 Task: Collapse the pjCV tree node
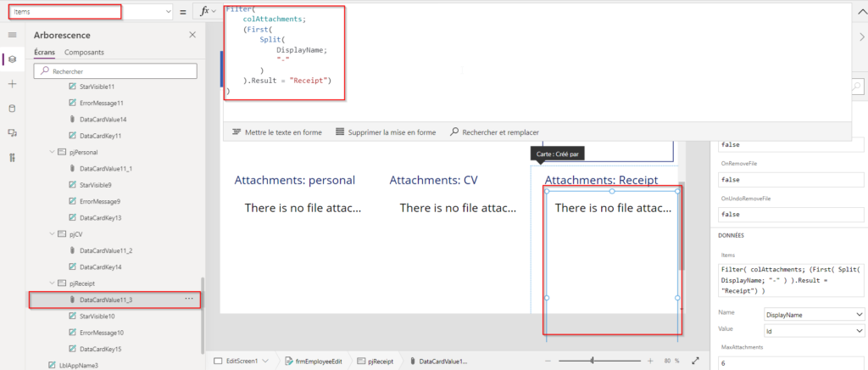coord(51,233)
